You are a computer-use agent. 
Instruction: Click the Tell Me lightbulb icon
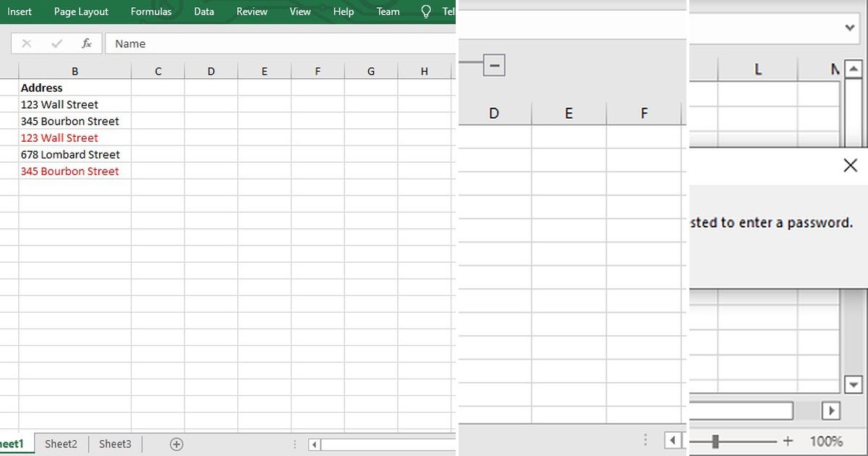point(425,12)
